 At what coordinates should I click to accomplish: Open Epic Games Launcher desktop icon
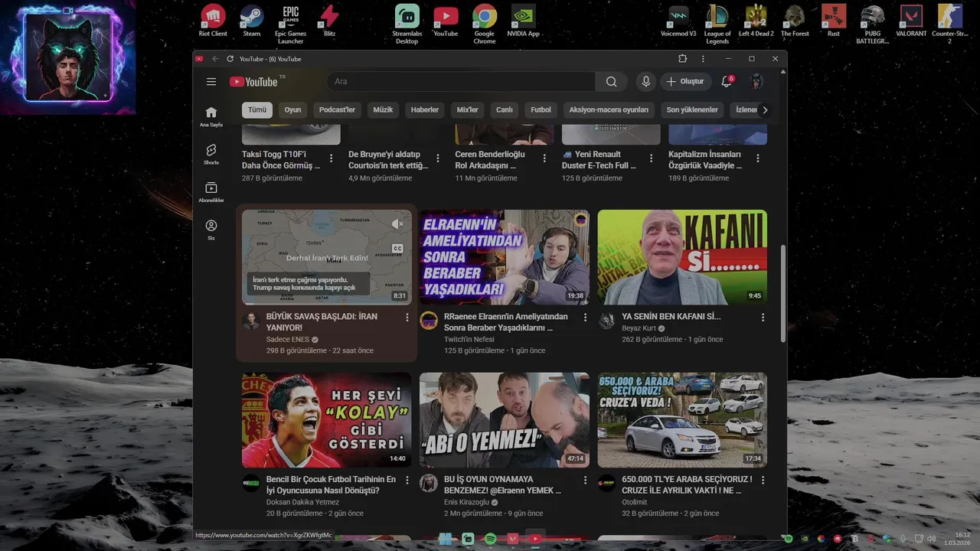point(290,24)
